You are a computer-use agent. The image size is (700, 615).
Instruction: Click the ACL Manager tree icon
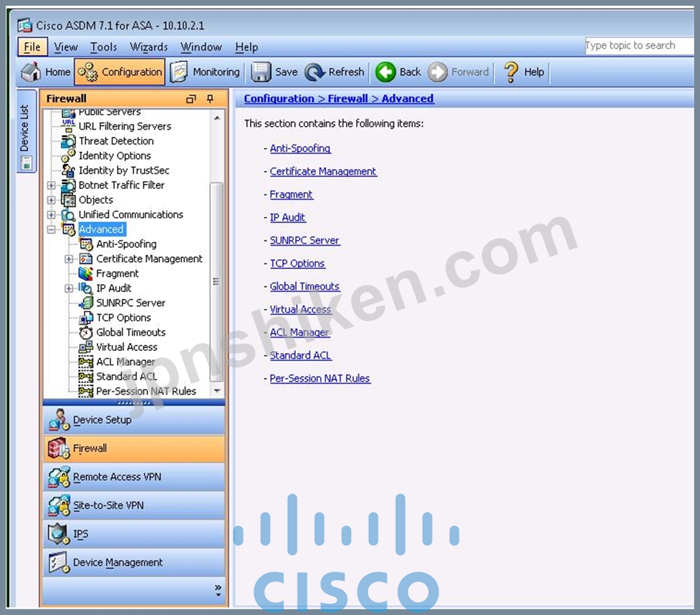[86, 362]
